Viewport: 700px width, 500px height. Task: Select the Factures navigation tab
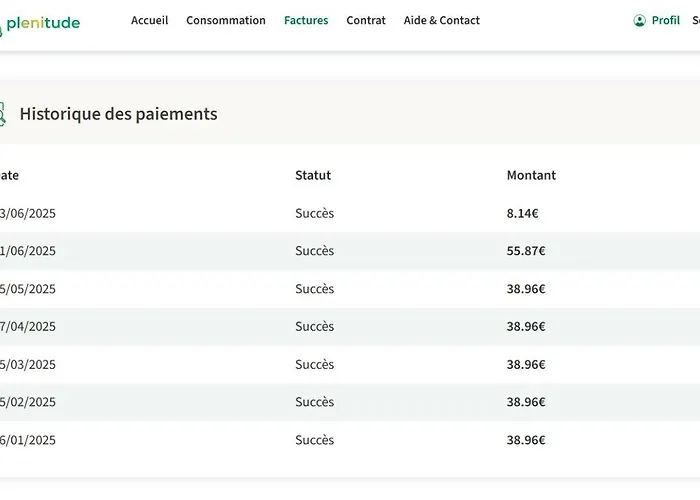306,20
